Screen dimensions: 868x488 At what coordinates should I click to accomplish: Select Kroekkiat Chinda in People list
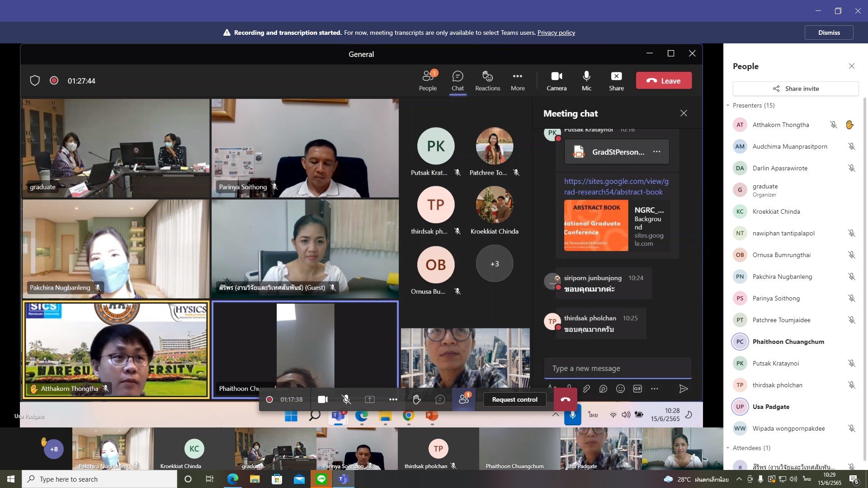click(794, 211)
